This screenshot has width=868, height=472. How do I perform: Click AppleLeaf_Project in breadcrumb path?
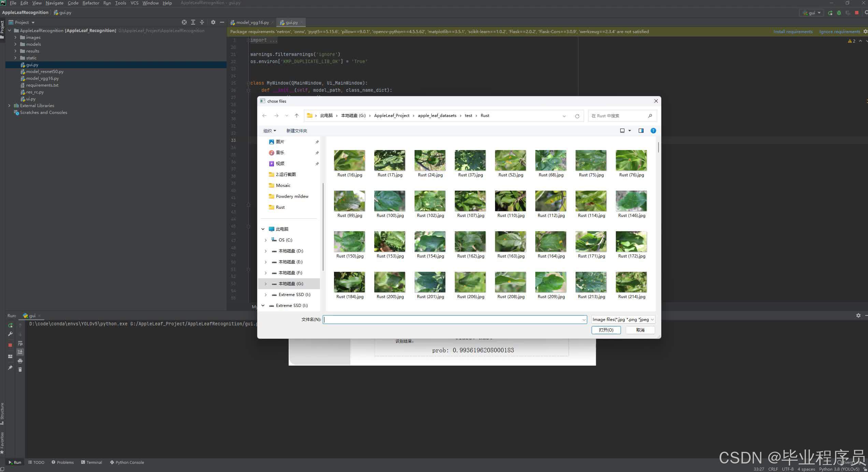(392, 116)
